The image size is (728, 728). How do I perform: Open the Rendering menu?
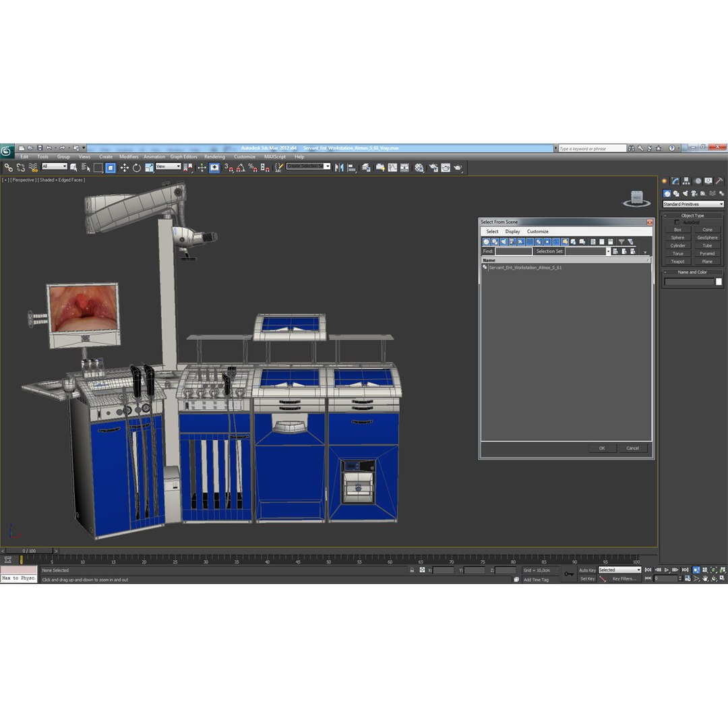pyautogui.click(x=214, y=157)
